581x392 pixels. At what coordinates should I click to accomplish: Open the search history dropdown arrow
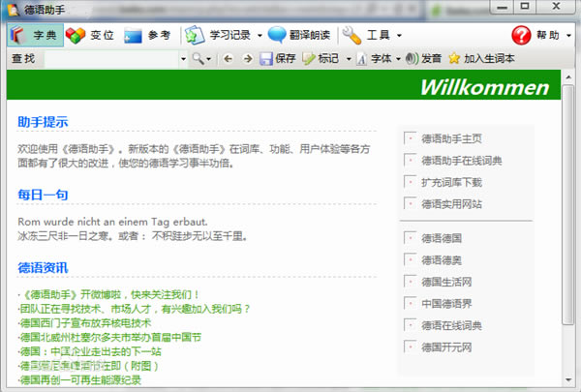click(183, 58)
